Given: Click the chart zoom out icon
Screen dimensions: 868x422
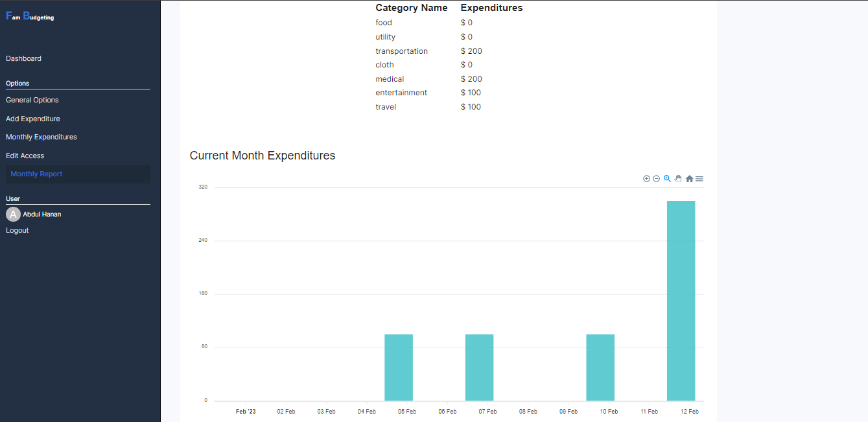Looking at the screenshot, I should [x=656, y=179].
